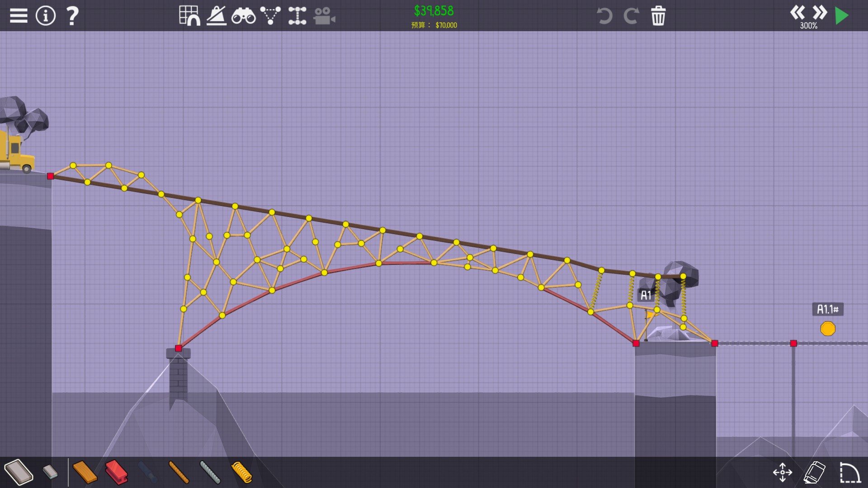The image size is (868, 488).
Task: Select the road material
Action: pos(19,472)
